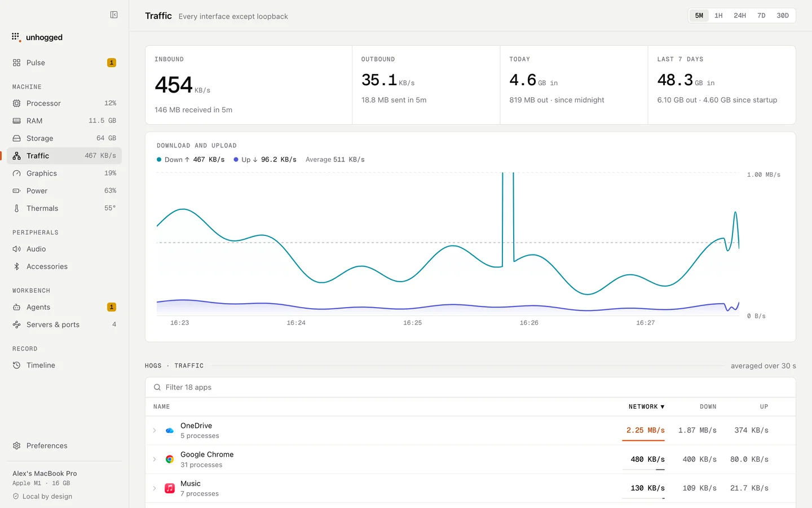Image resolution: width=812 pixels, height=508 pixels.
Task: Click the unhogged logo dots icon
Action: 16,37
